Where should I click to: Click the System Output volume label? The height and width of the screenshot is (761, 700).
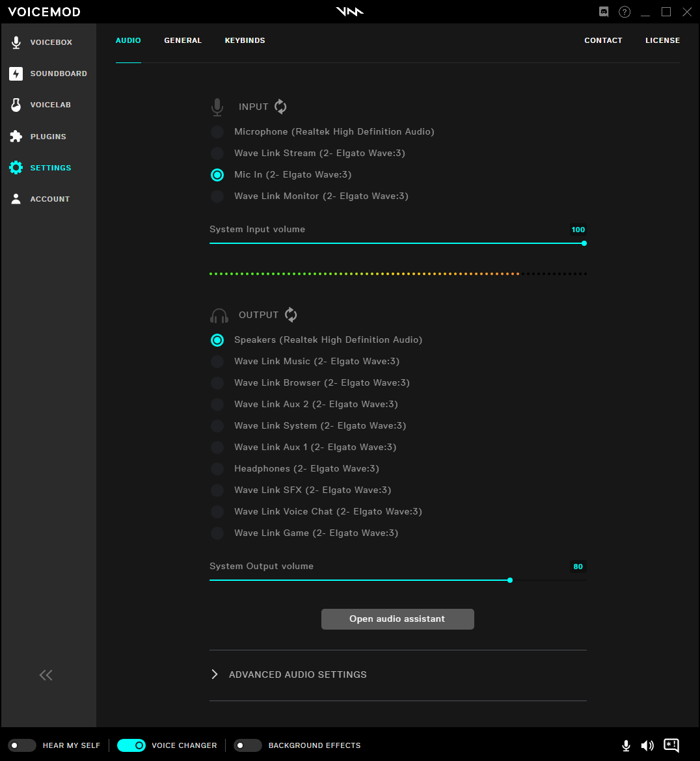[262, 566]
